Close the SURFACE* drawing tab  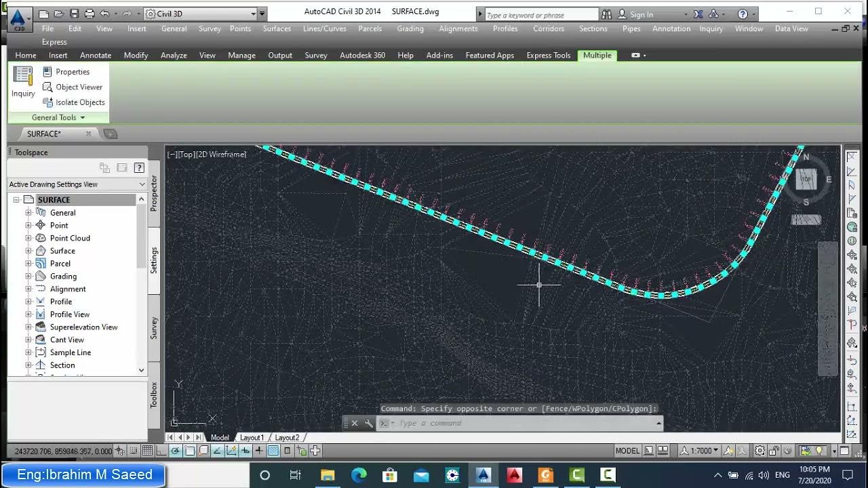click(88, 134)
